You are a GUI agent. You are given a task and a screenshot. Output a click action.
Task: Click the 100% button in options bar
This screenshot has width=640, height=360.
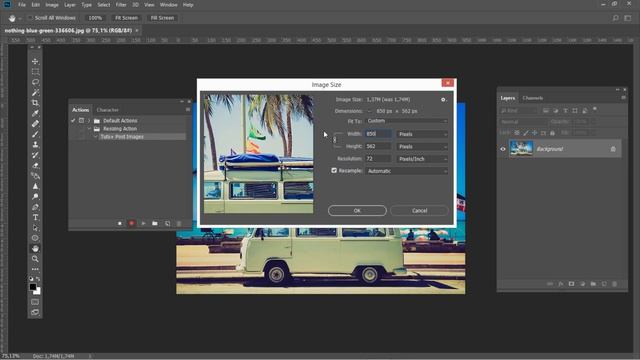tap(95, 18)
